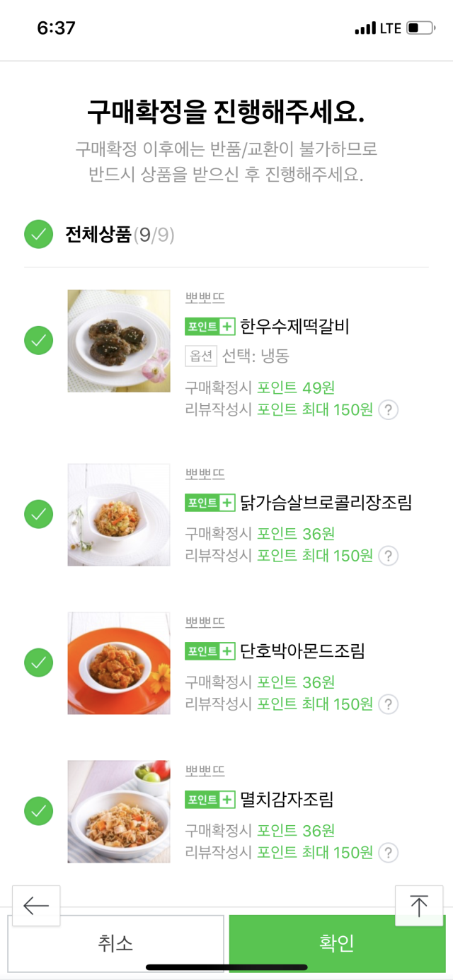This screenshot has width=453, height=980.
Task: Deselect the 멸치감자조림 checkbox
Action: 39,811
